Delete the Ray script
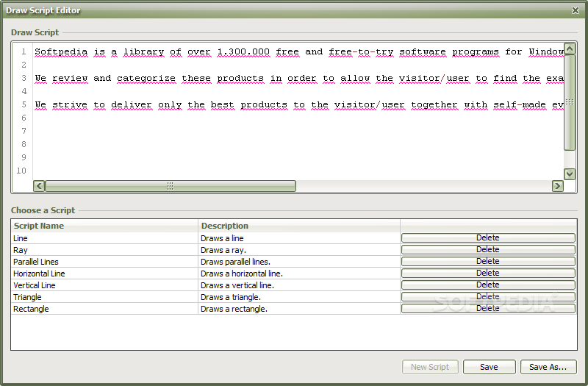 tap(488, 249)
